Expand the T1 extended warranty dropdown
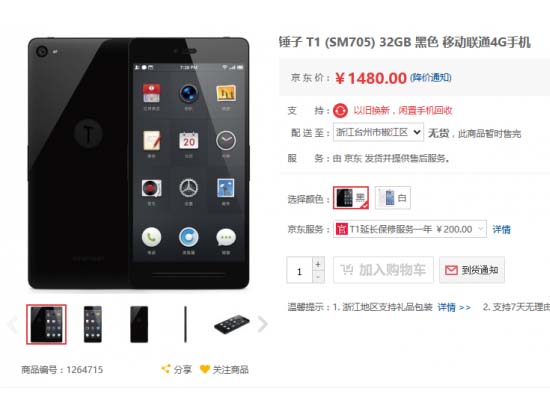This screenshot has height=412, width=550. pyautogui.click(x=410, y=229)
